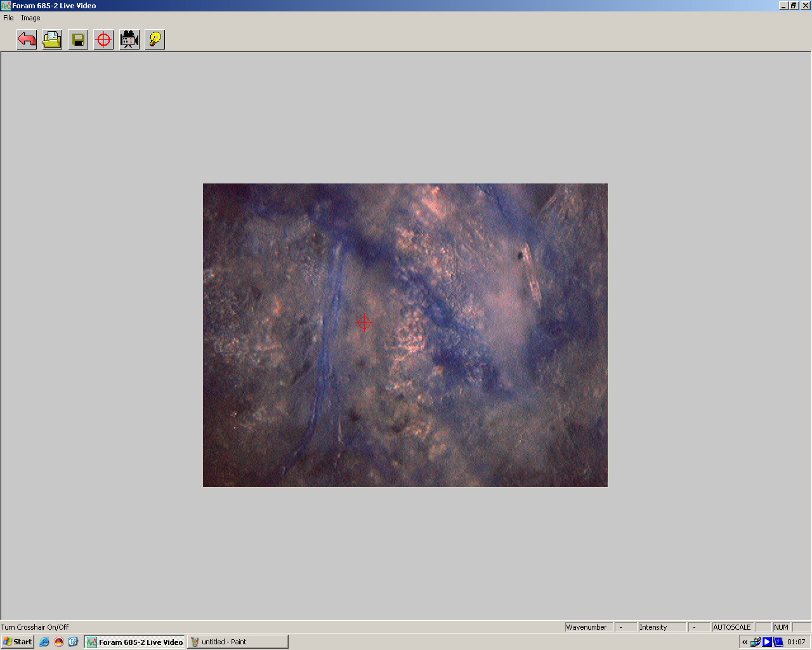
Task: Open a file using the folder icon
Action: (x=52, y=40)
